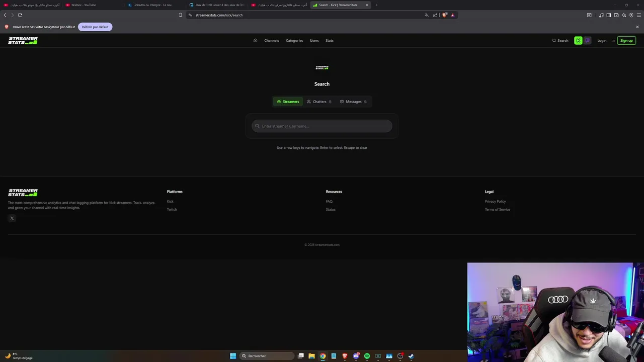
Task: Open File Explorer from taskbar
Action: pos(311,356)
